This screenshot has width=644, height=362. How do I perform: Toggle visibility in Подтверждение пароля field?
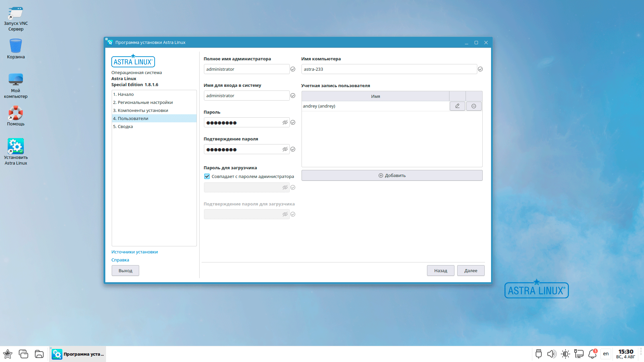coord(285,149)
